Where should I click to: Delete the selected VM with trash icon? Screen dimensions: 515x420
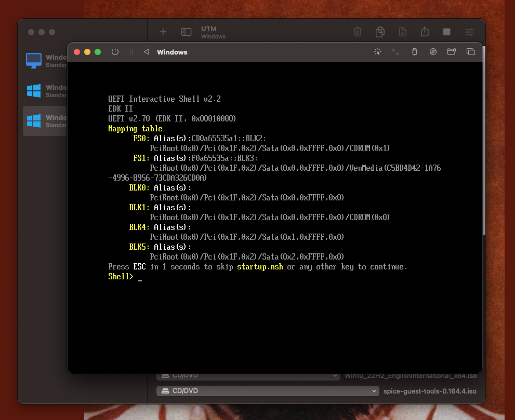pyautogui.click(x=358, y=32)
